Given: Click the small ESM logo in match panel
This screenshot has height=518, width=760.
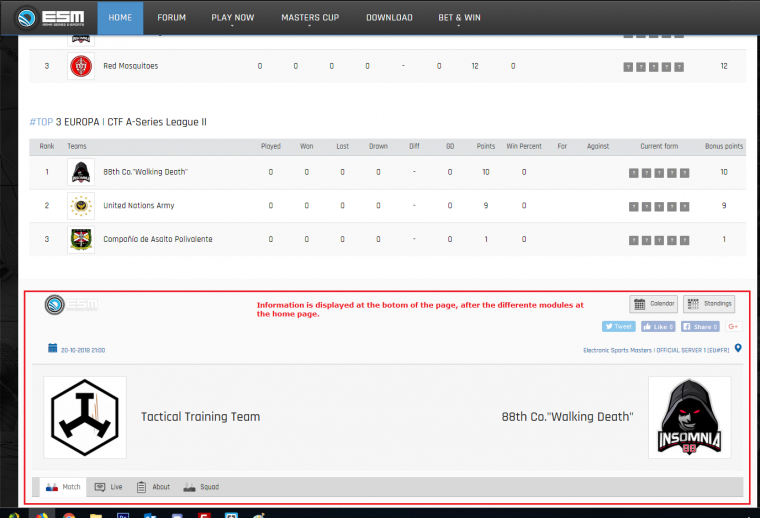Looking at the screenshot, I should (x=71, y=304).
